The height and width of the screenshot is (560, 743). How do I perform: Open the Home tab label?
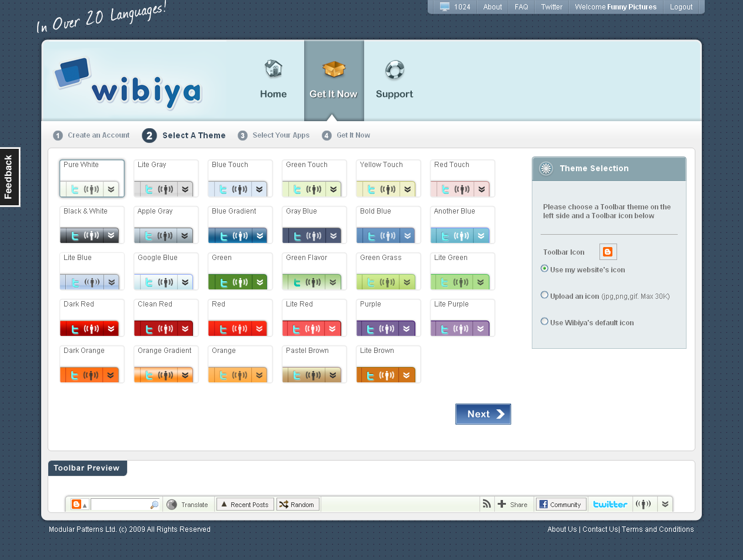(x=274, y=94)
